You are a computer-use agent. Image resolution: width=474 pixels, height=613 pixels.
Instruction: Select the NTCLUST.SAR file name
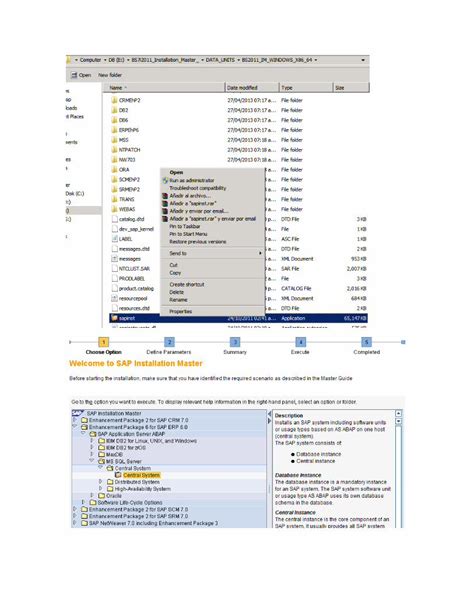coord(134,269)
